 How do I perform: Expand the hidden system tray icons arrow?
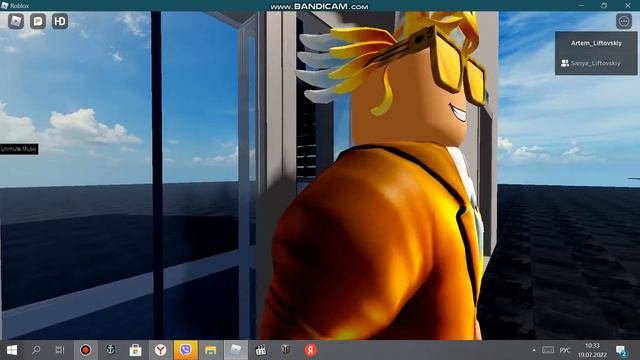tap(534, 350)
